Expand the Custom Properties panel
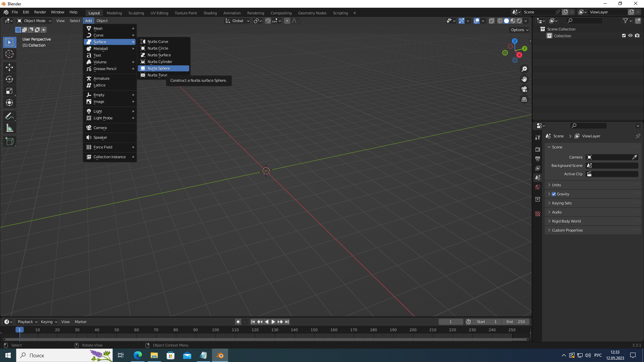The width and height of the screenshot is (644, 362). 593,230
